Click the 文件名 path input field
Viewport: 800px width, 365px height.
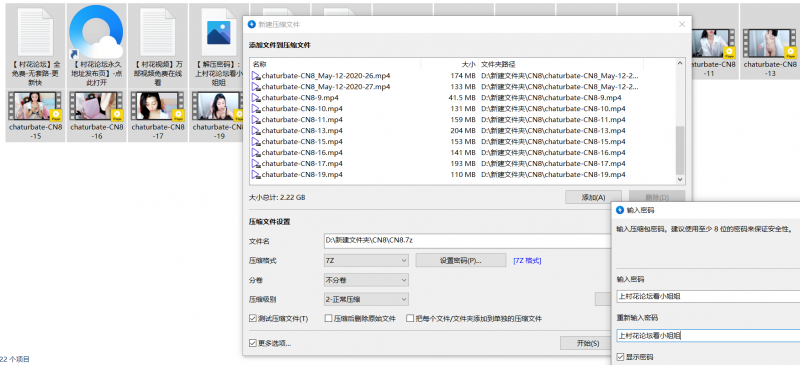[x=468, y=240]
